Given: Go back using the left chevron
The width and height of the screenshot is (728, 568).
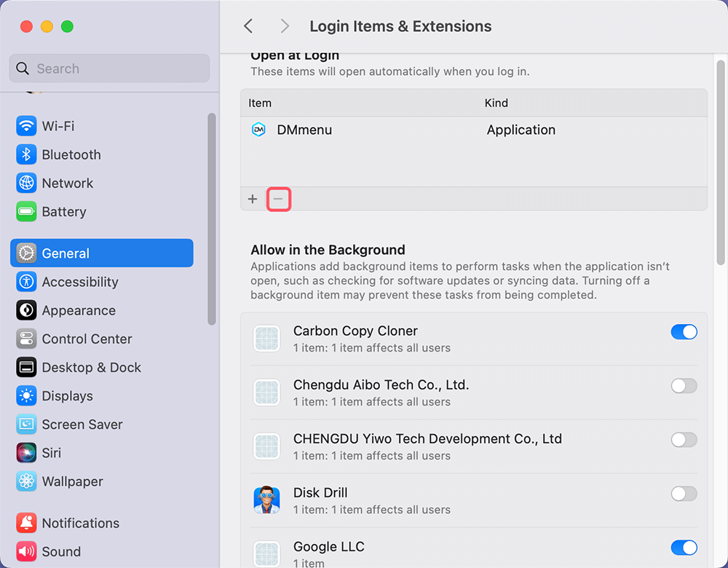Looking at the screenshot, I should pyautogui.click(x=248, y=26).
